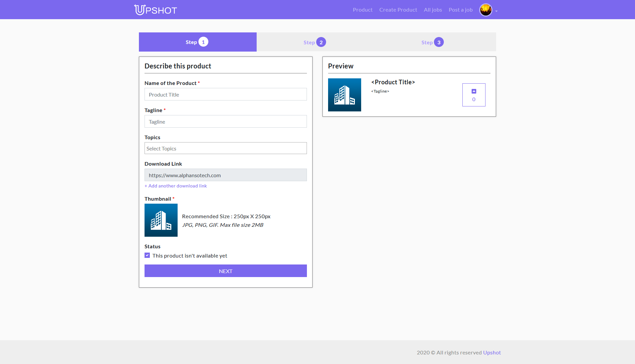Click the building thumbnail placeholder under Thumbnail

pos(161,220)
